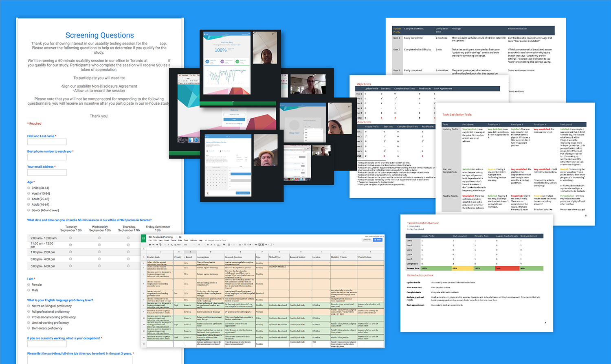
Task: Select the Youth (15-24) age option
Action: [x=29, y=193]
